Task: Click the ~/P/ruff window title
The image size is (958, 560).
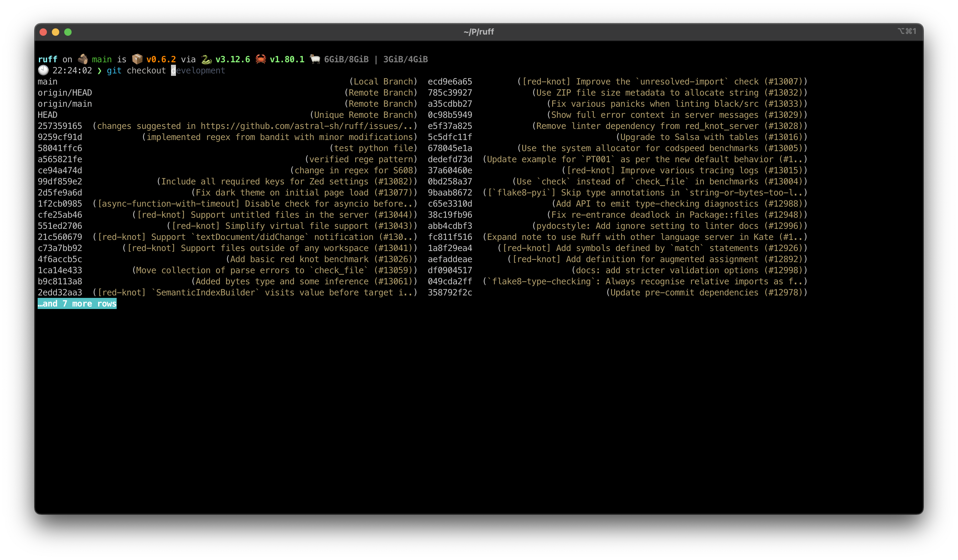Action: coord(479,32)
